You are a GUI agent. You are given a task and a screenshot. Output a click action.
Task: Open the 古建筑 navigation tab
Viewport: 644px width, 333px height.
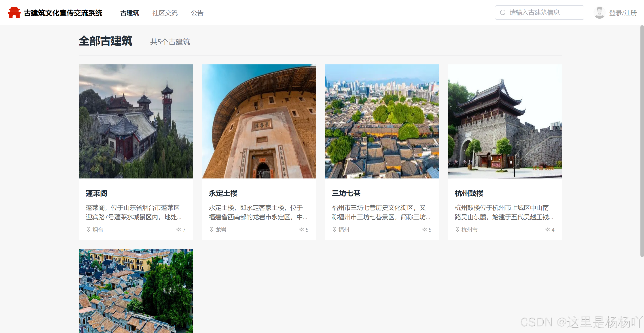pyautogui.click(x=129, y=13)
